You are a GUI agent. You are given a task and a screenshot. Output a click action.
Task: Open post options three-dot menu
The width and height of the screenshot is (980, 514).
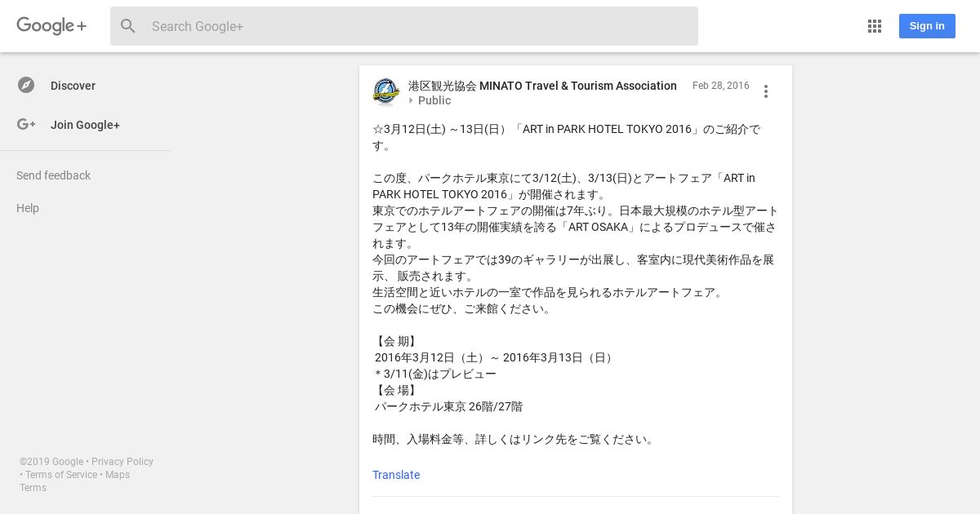tap(766, 91)
